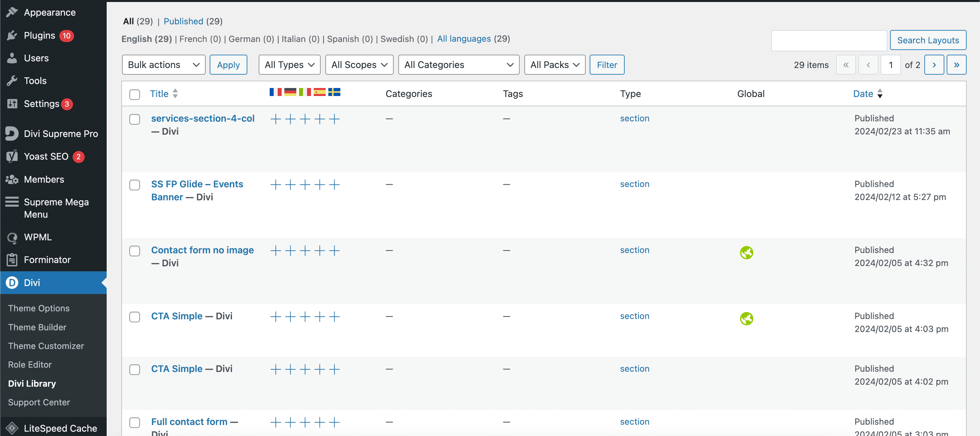The width and height of the screenshot is (980, 436).
Task: Check the CTA Simple 4:02 pm row checkbox
Action: [135, 370]
